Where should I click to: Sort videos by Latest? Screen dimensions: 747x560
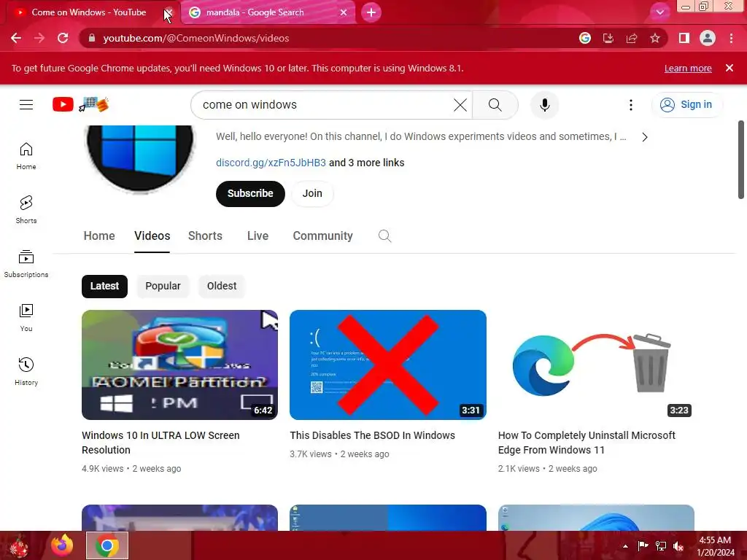(x=104, y=286)
